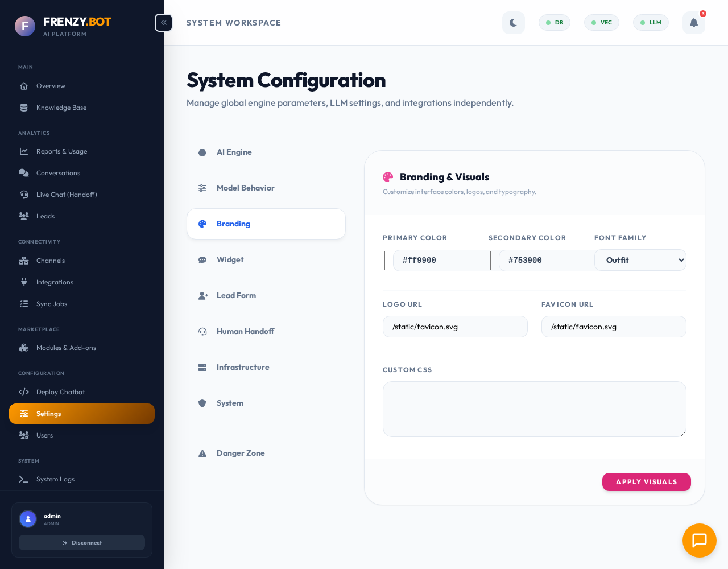Collapse the sidebar with the double-chevron button
Screen dimensions: 728x569
pyautogui.click(x=163, y=23)
